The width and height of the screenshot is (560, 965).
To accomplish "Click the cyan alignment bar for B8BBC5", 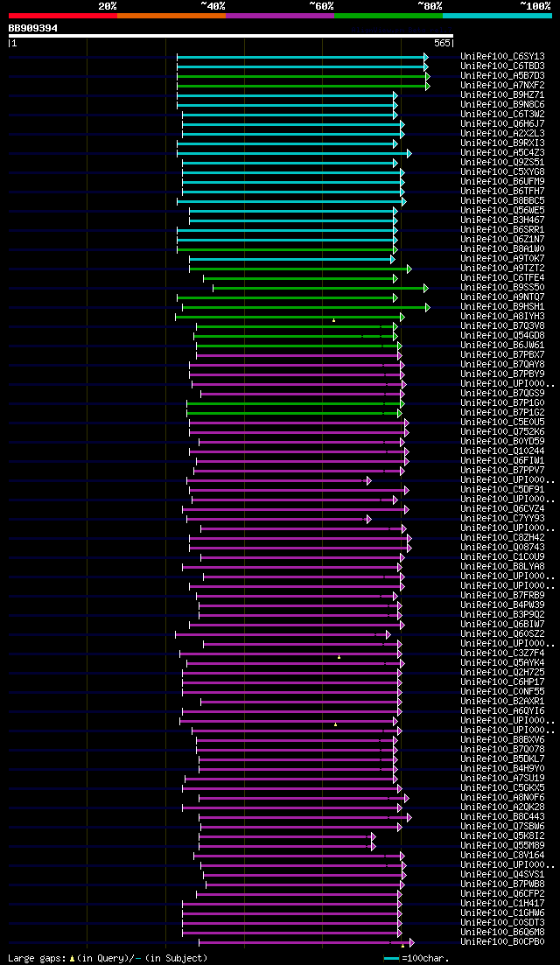I will [290, 200].
